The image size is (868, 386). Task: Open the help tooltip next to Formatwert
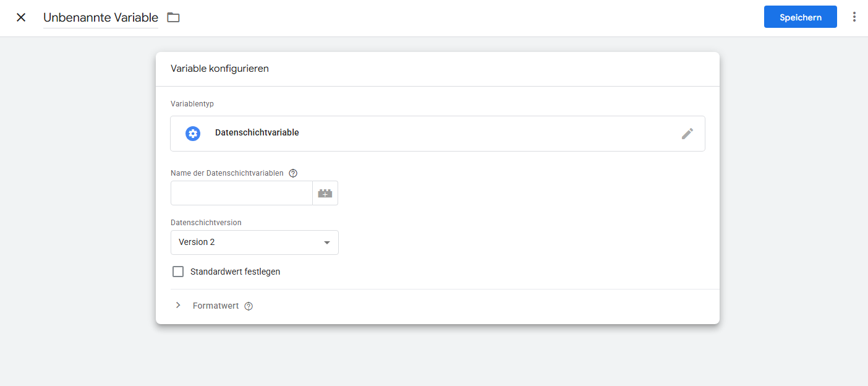pos(249,306)
